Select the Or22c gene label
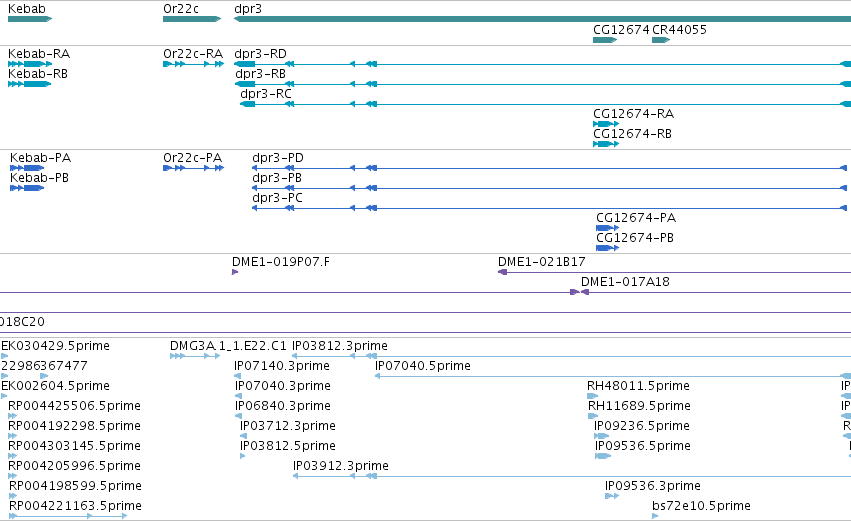 (181, 9)
